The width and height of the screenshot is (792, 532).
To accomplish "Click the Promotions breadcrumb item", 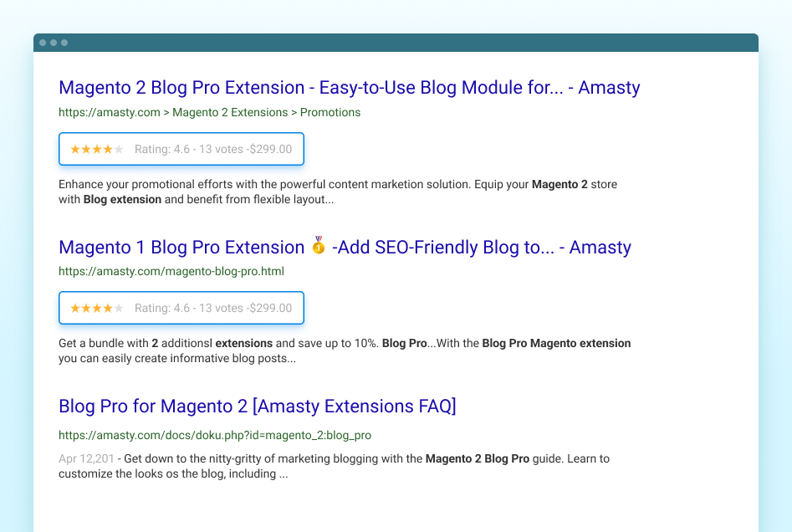I will click(330, 112).
